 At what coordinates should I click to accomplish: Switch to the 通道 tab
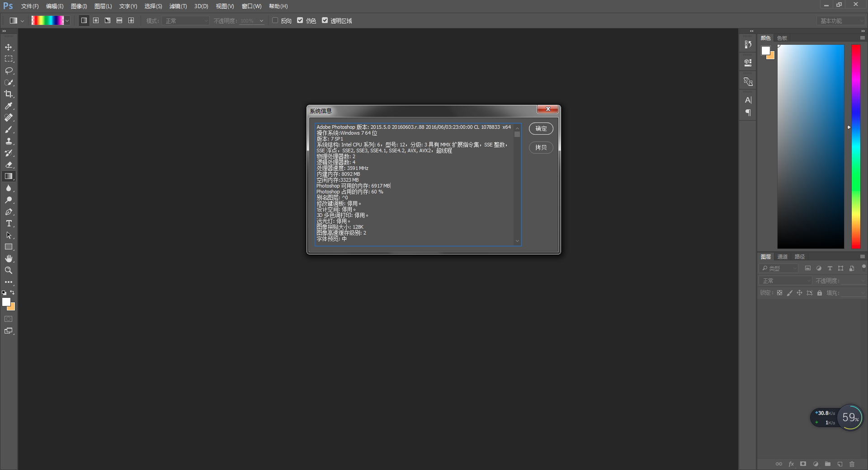(x=783, y=257)
